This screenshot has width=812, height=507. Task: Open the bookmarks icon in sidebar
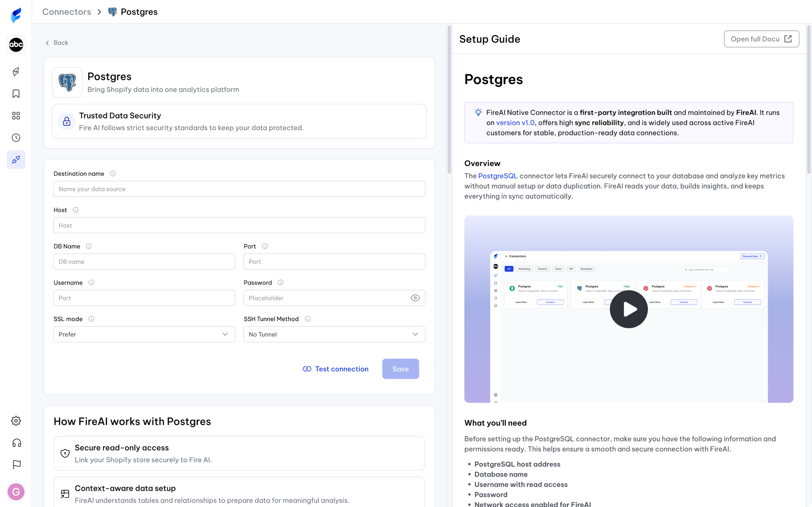click(x=16, y=93)
